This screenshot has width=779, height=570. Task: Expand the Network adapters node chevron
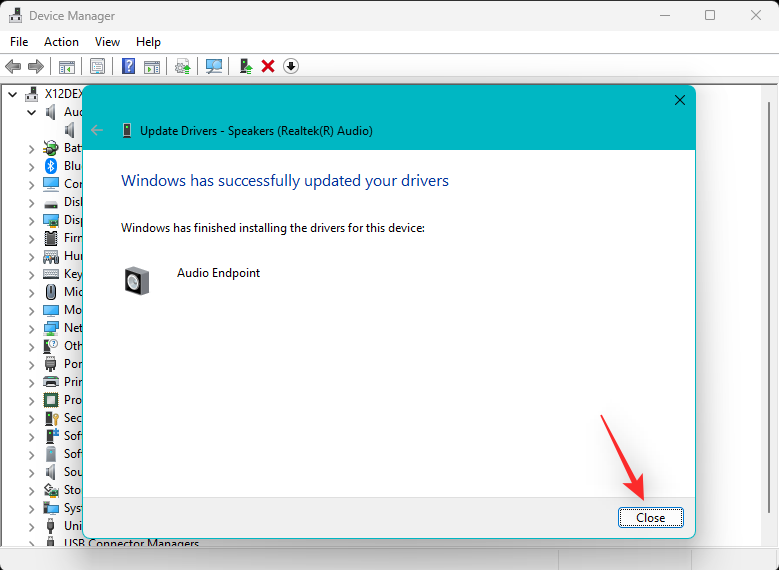click(x=31, y=328)
